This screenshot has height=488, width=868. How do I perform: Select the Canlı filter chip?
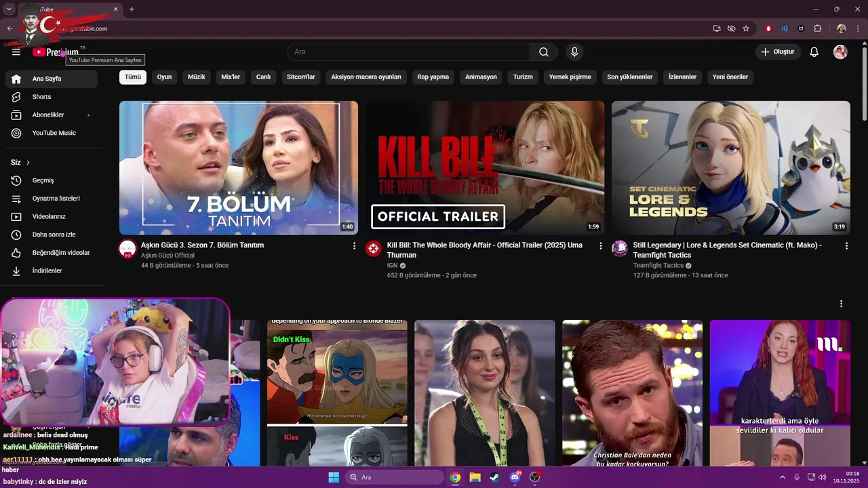click(263, 77)
